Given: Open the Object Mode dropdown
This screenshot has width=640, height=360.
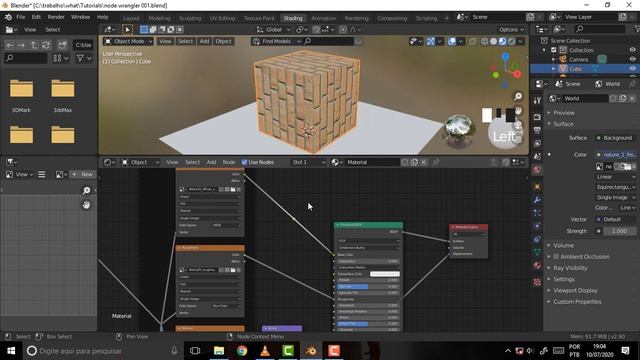Looking at the screenshot, I should pos(128,41).
